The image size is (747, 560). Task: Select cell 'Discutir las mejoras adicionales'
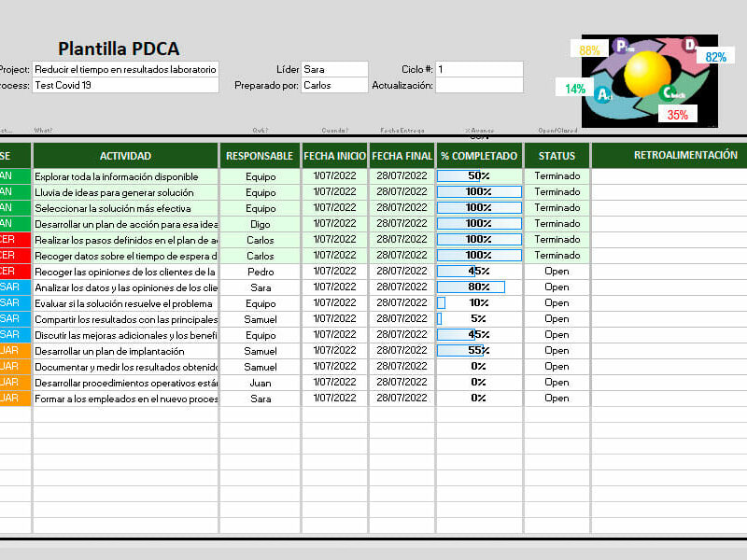[x=126, y=335]
